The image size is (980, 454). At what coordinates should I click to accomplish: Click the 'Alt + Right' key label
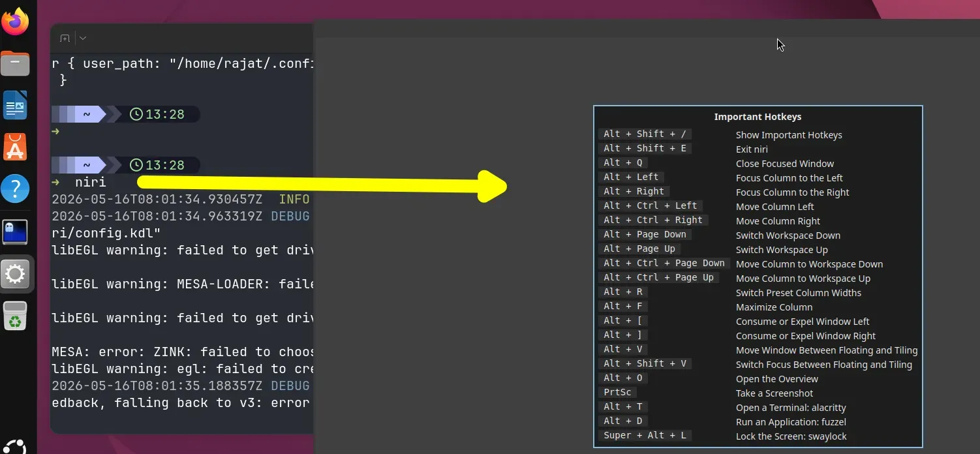coord(634,191)
